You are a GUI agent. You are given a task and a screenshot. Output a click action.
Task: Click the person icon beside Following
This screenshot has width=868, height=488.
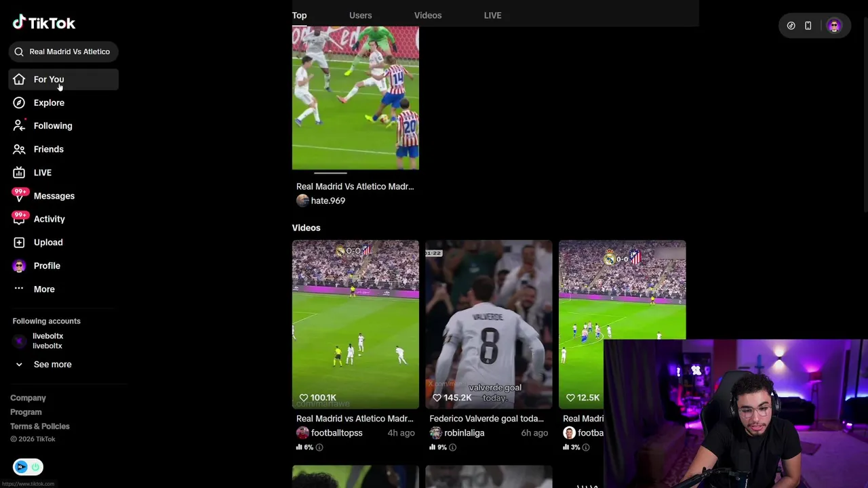click(19, 125)
